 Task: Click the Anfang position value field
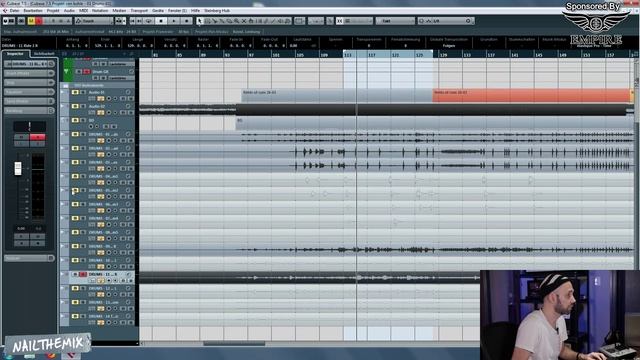pos(76,46)
